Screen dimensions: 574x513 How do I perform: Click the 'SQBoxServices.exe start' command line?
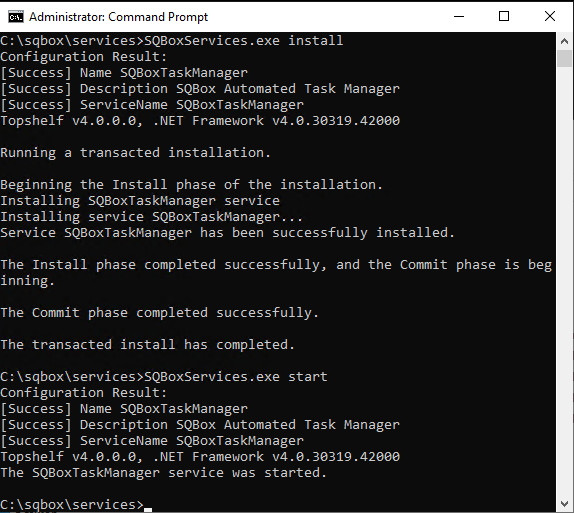tap(164, 377)
